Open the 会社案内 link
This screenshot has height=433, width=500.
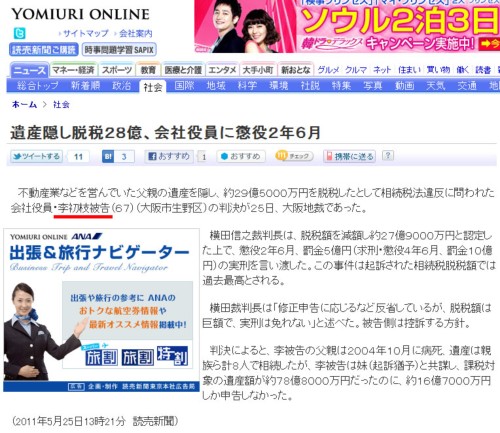click(x=136, y=33)
